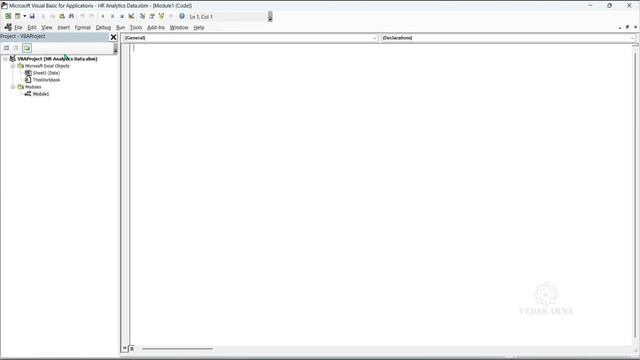The image size is (640, 360).
Task: Collapse the Microsoft Excel Objects folder
Action: (13, 66)
